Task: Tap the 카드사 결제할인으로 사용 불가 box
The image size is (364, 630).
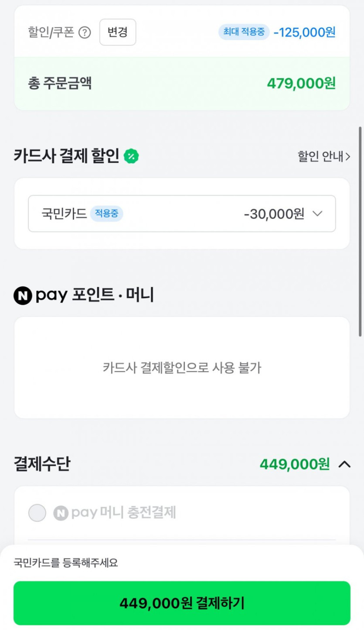Action: coord(182,368)
